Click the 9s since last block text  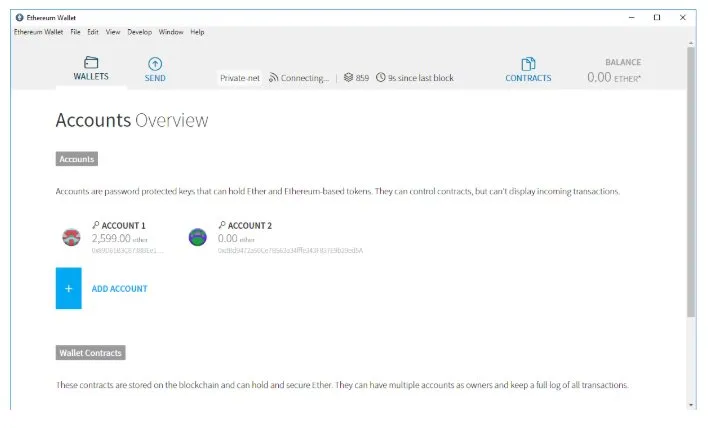click(421, 78)
